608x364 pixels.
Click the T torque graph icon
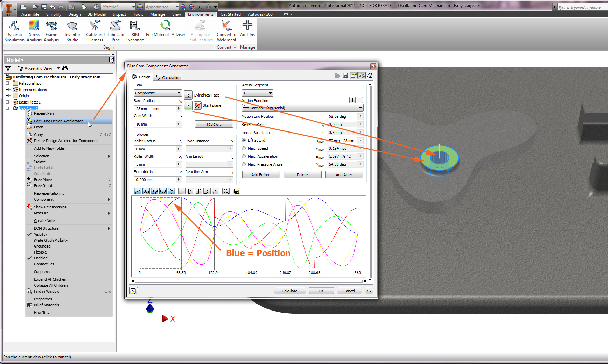pyautogui.click(x=198, y=191)
